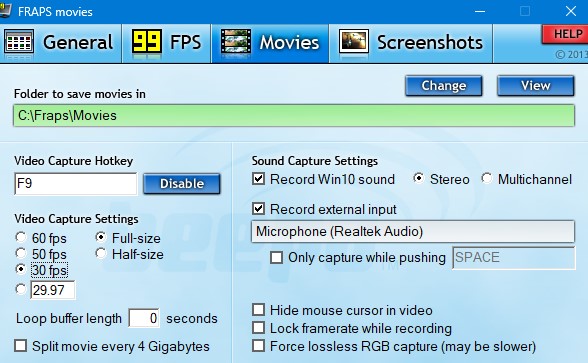Click the FRAPS title bar app icon
Viewport: 588px width, 363px height.
(x=4, y=11)
